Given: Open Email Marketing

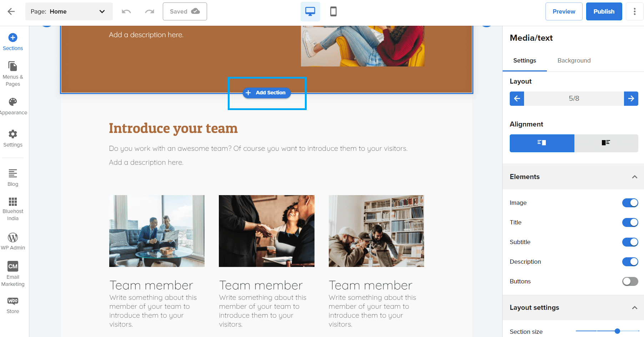Looking at the screenshot, I should [13, 274].
